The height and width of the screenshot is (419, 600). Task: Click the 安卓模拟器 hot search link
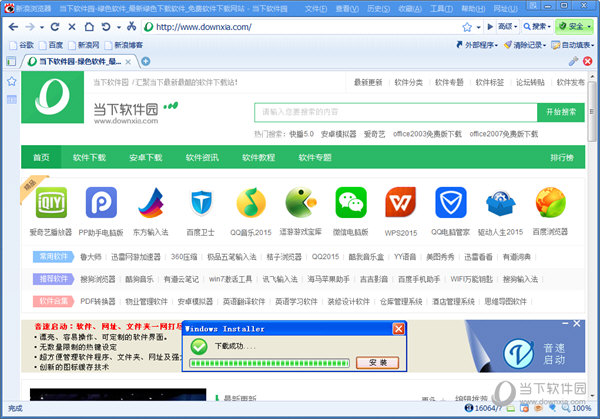(338, 134)
